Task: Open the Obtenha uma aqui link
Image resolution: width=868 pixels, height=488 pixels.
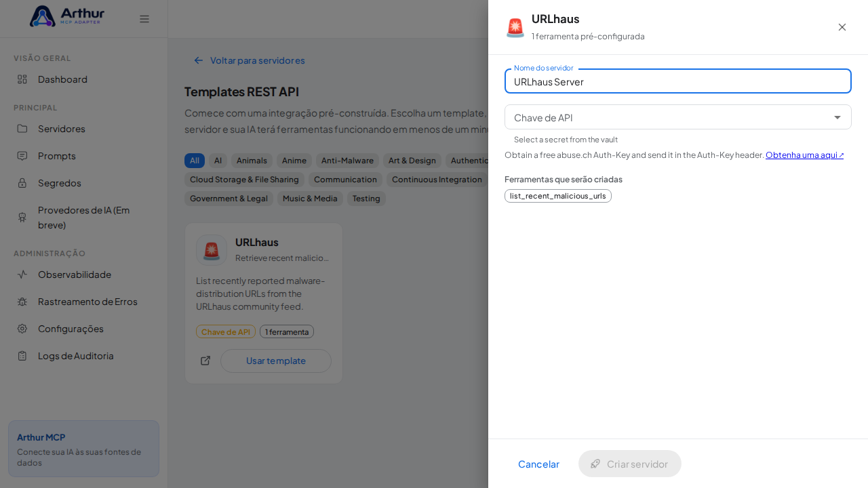Action: click(x=805, y=155)
